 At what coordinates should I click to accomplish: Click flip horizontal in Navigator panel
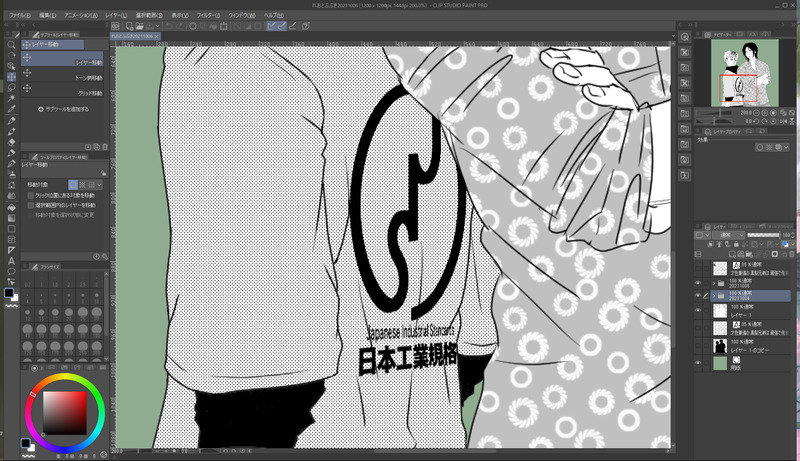tap(783, 121)
